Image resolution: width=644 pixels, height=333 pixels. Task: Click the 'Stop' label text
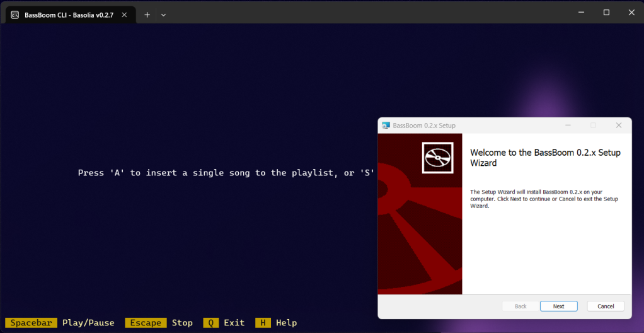(x=182, y=323)
